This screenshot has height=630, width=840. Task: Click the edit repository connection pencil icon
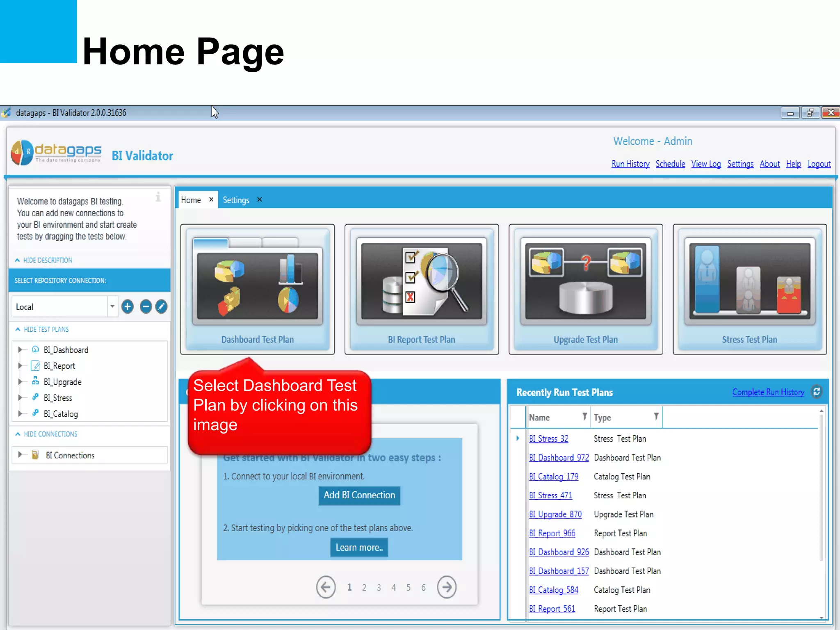[162, 306]
